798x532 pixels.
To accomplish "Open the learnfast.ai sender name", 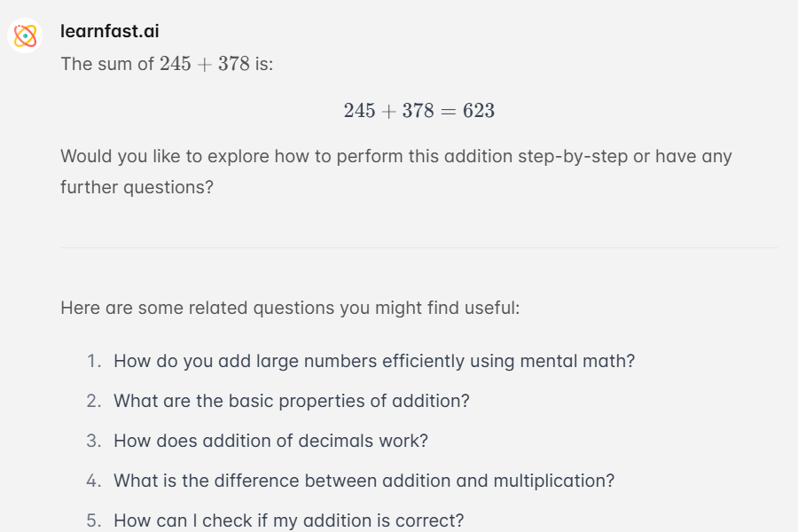I will pyautogui.click(x=109, y=31).
